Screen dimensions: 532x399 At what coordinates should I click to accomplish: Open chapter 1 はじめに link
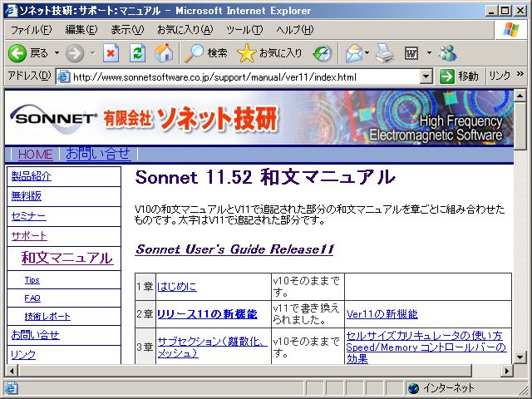[177, 287]
